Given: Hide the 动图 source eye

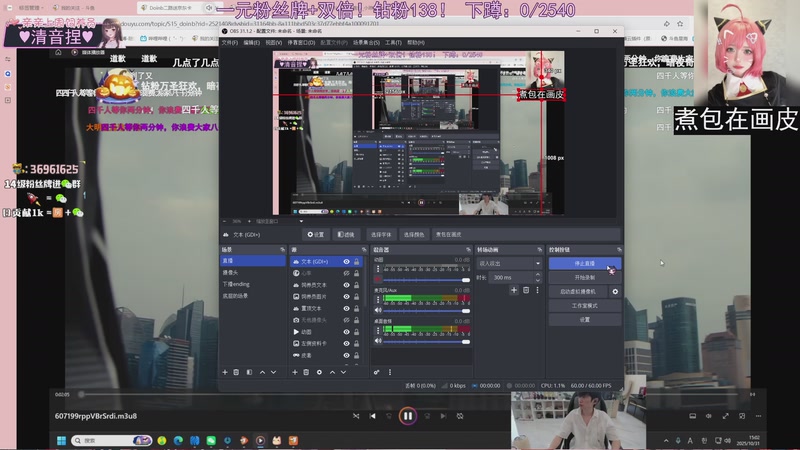Looking at the screenshot, I should pos(346,332).
